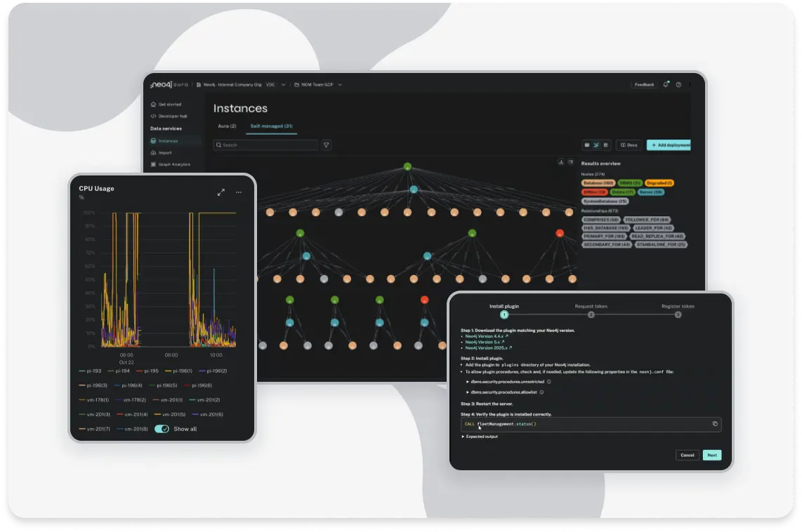Screen dimensions: 802x532
Task: Select the orange Degraded node label chip
Action: click(659, 183)
